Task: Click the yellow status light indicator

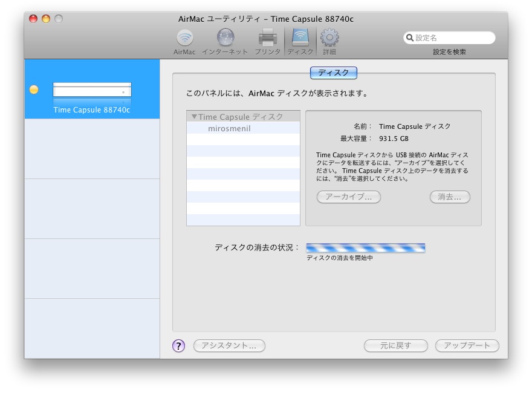Action: click(x=34, y=90)
